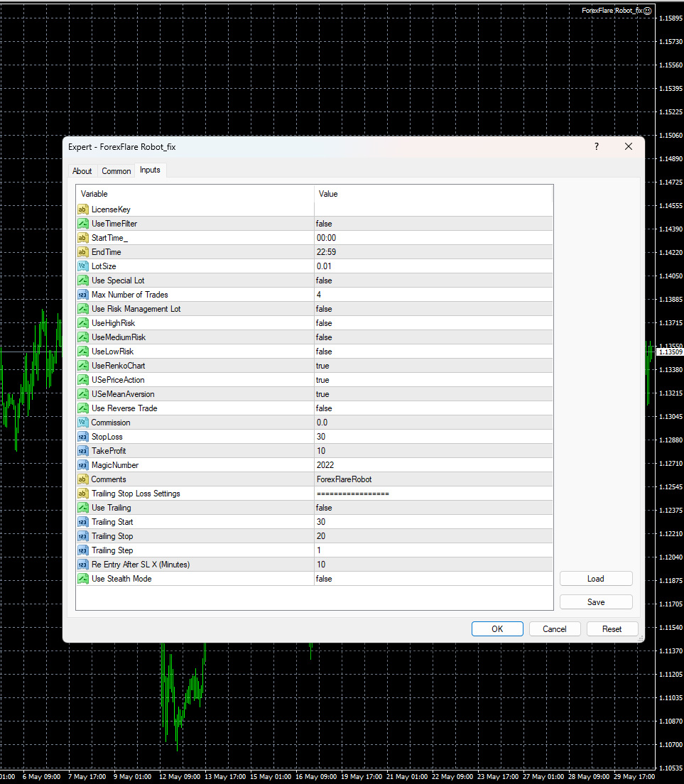684x784 pixels.
Task: Switch to the Common tab
Action: (x=116, y=171)
